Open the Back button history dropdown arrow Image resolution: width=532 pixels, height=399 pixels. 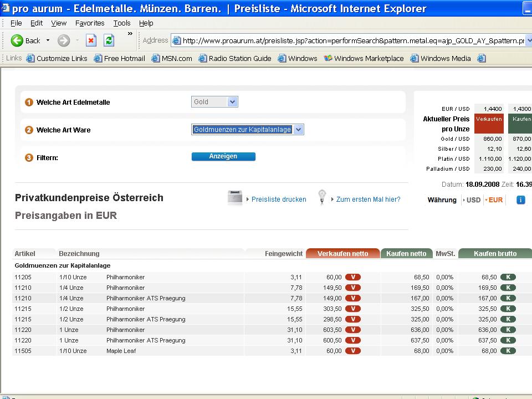click(48, 40)
